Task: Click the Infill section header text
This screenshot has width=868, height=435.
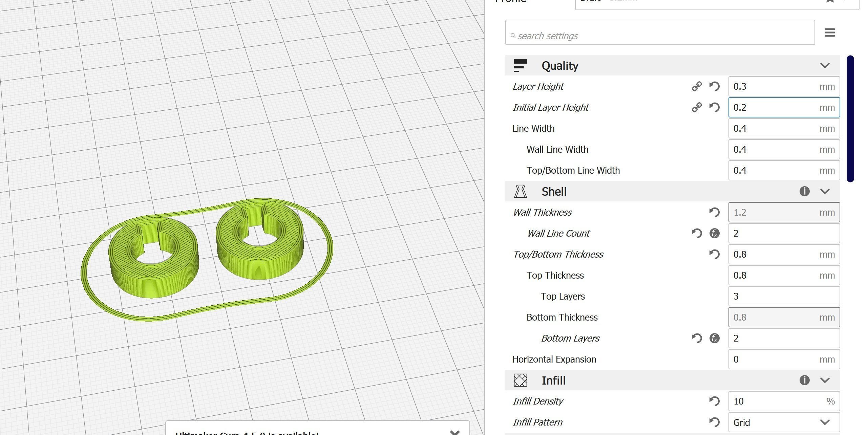Action: click(553, 380)
